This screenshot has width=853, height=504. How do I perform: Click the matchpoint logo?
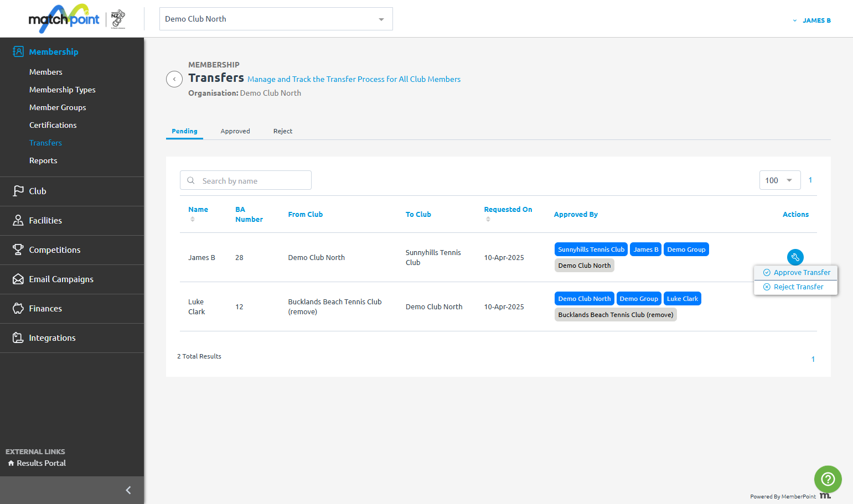click(64, 19)
